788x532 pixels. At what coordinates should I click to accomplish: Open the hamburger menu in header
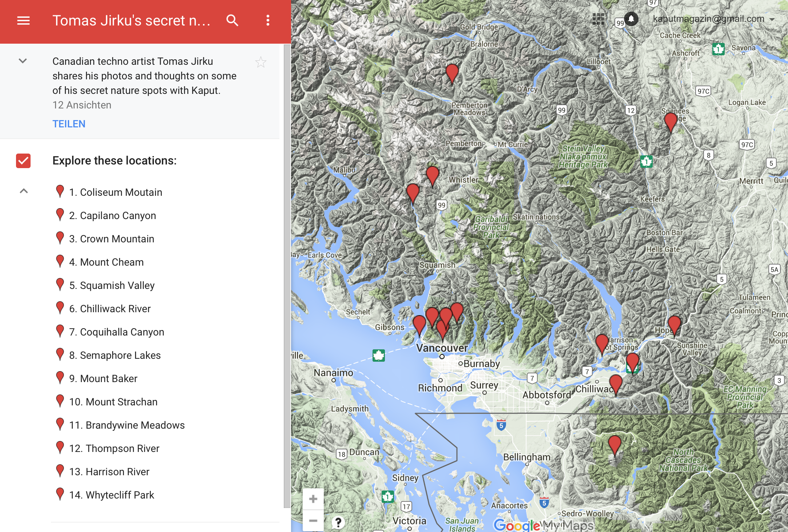coord(23,20)
